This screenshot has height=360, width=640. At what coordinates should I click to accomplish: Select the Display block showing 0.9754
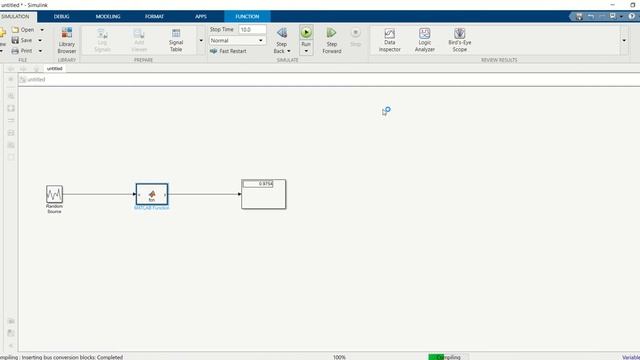(x=264, y=194)
